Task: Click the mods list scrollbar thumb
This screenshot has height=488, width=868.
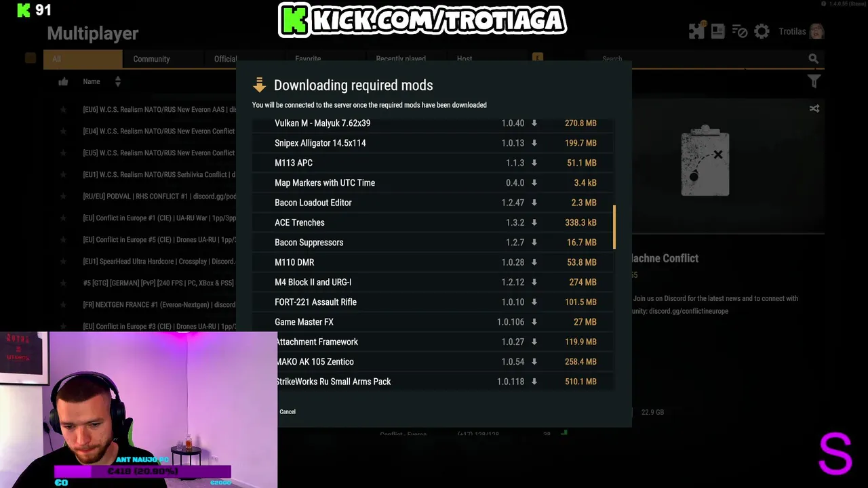Action: pyautogui.click(x=614, y=227)
